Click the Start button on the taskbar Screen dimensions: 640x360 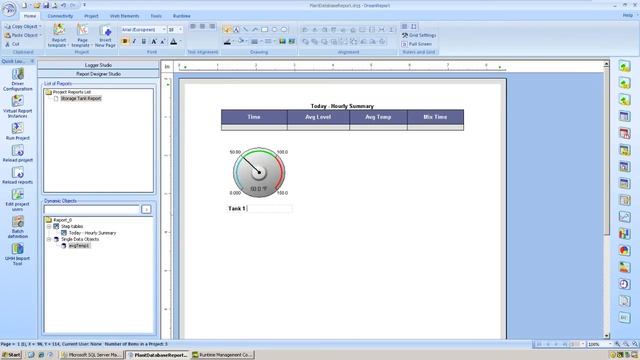[x=11, y=355]
